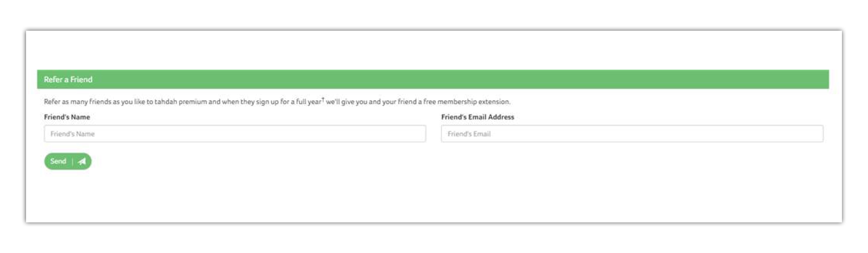Click the dagger footnote mark after 'full year'
Viewport: 868px width, 253px height.
(x=323, y=100)
